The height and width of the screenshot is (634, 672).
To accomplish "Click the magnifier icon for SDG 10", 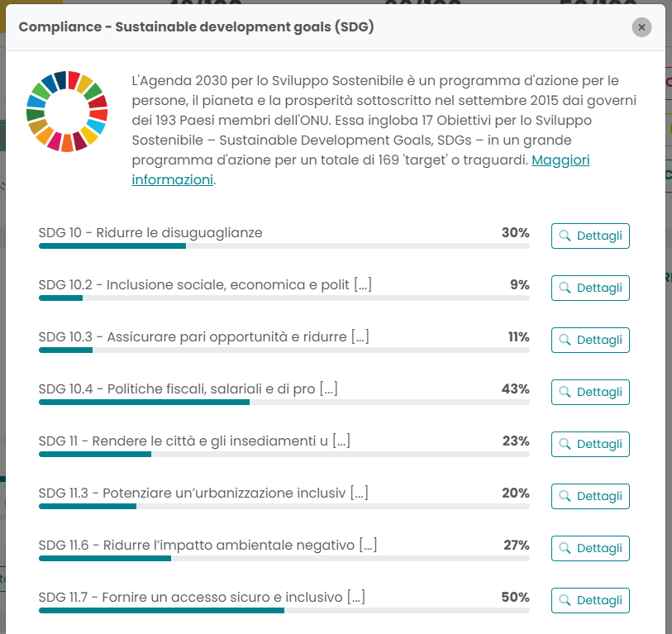I will 565,236.
